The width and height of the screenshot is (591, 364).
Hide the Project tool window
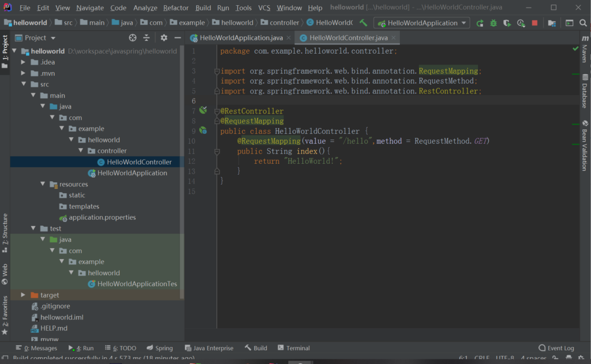click(178, 37)
